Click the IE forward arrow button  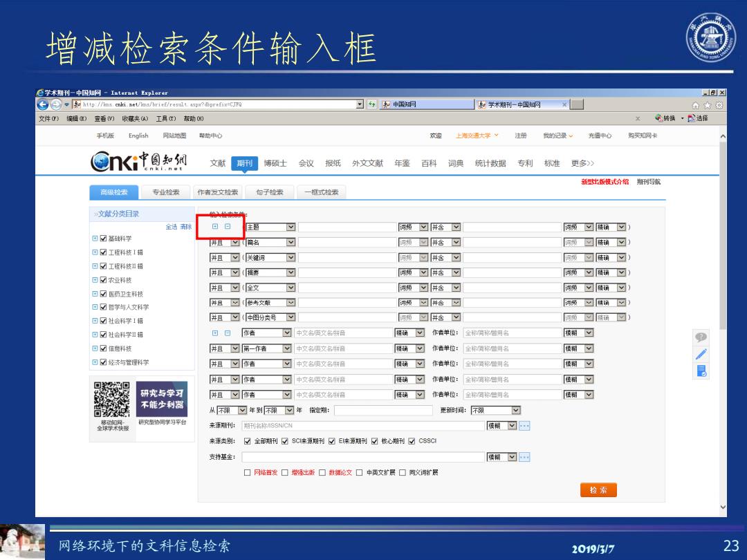tap(56, 104)
